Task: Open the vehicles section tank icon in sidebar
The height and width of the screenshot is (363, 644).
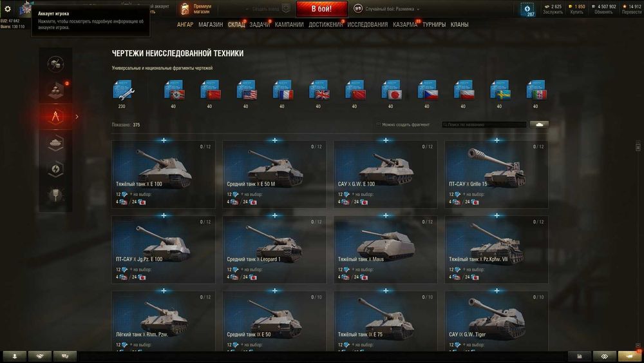Action: 55,143
